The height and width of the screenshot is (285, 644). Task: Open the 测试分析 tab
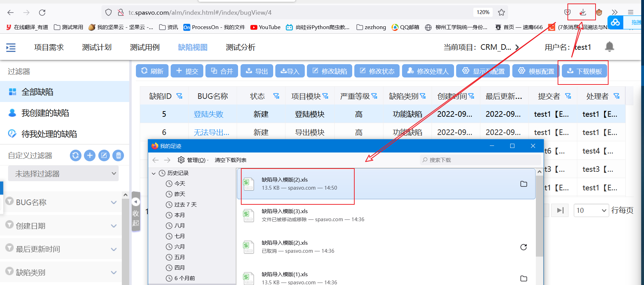[240, 47]
